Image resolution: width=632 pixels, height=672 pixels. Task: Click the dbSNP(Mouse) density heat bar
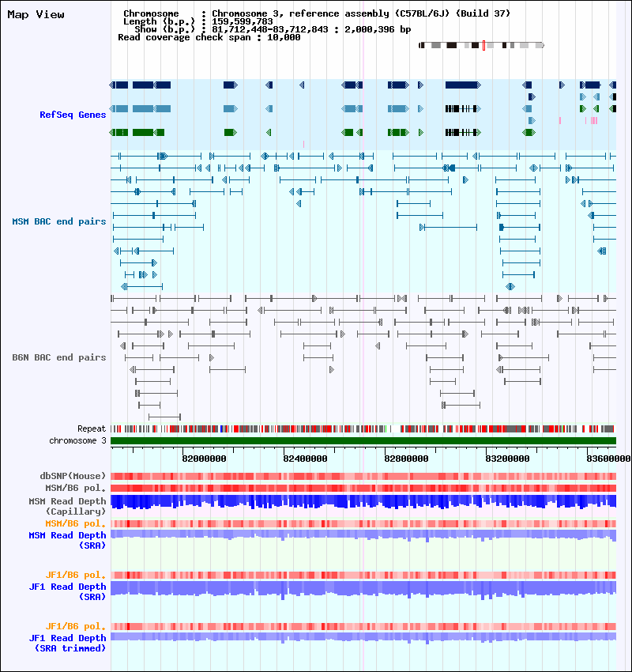[x=363, y=476]
